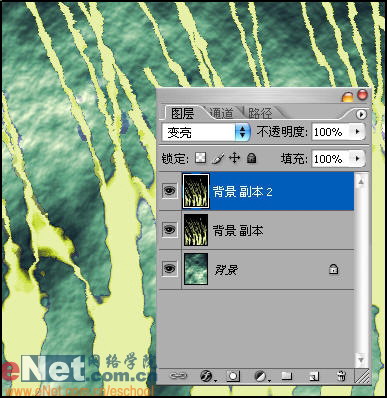Open the layers panel options menu
Viewport: 387px width, 398px height.
[x=361, y=115]
